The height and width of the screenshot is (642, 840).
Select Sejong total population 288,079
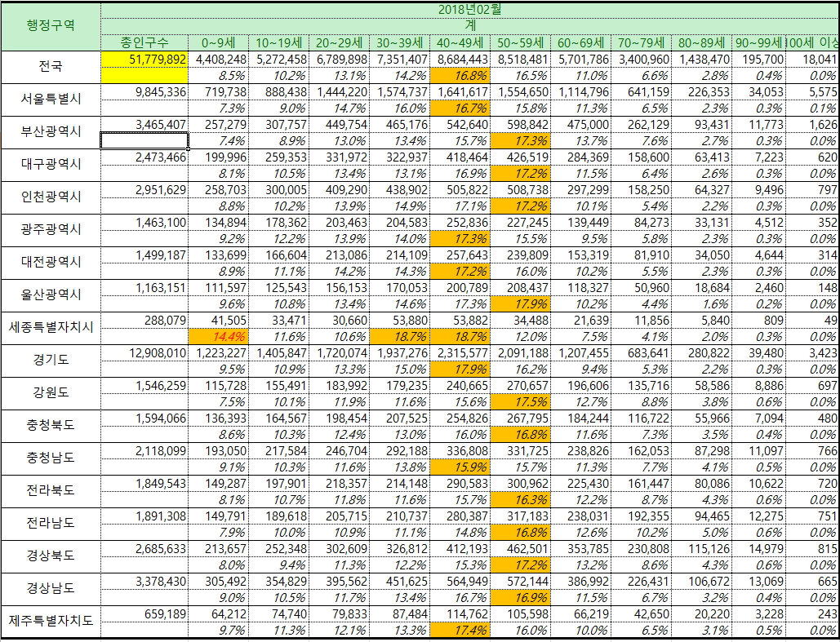point(144,321)
